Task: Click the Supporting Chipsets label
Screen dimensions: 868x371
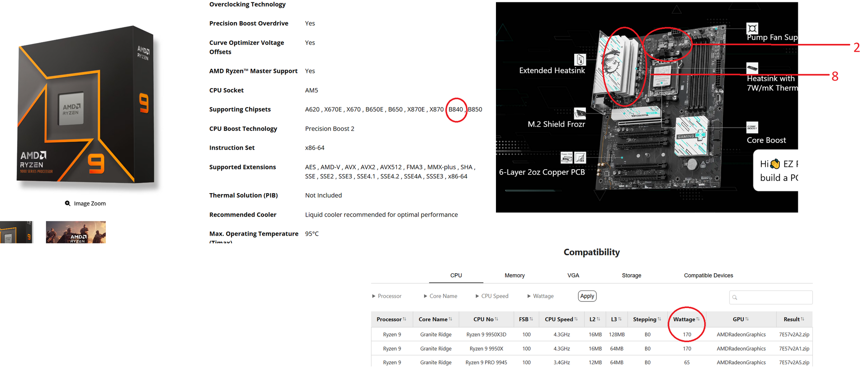Action: [240, 109]
